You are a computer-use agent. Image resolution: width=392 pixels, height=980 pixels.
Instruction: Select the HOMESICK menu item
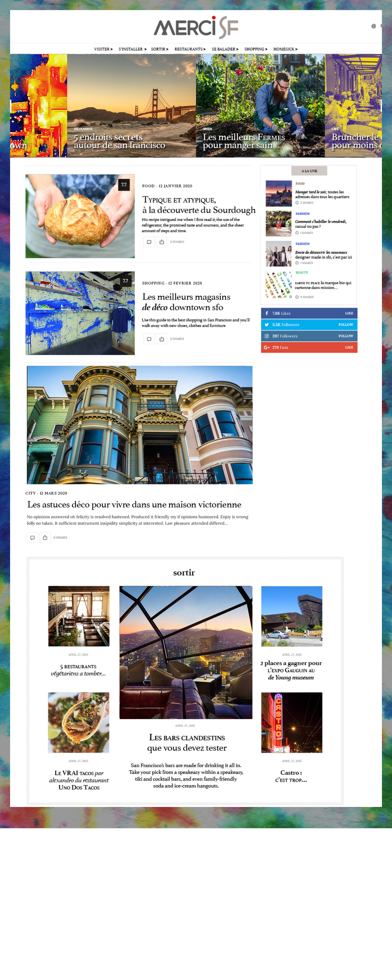pos(285,49)
